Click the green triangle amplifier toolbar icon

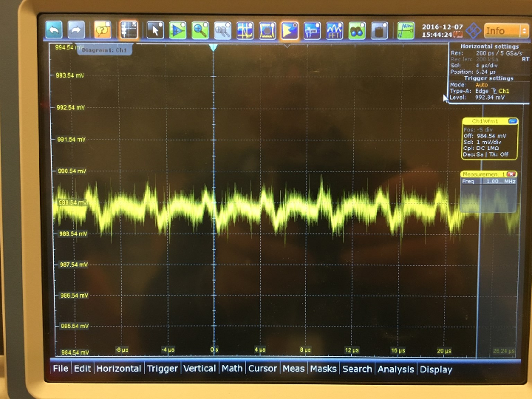click(178, 30)
